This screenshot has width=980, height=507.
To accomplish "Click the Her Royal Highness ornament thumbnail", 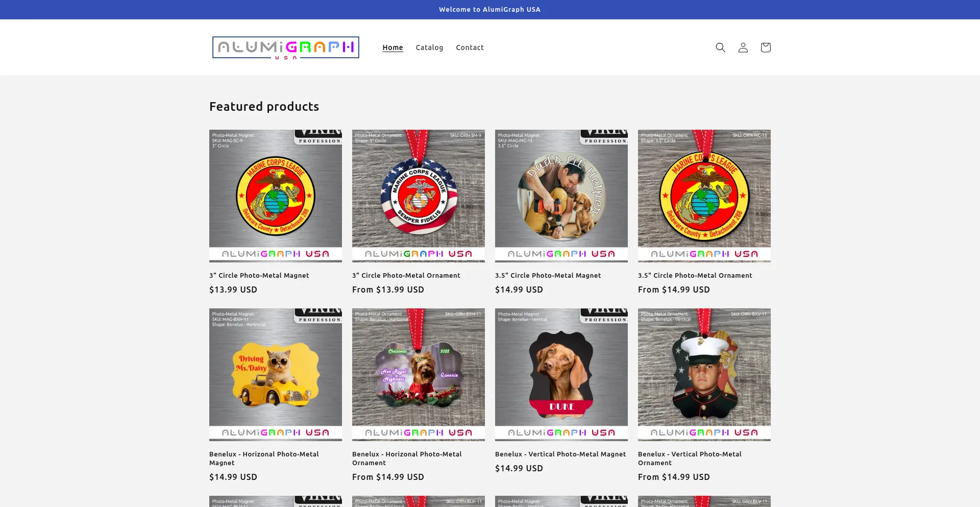I will click(419, 375).
